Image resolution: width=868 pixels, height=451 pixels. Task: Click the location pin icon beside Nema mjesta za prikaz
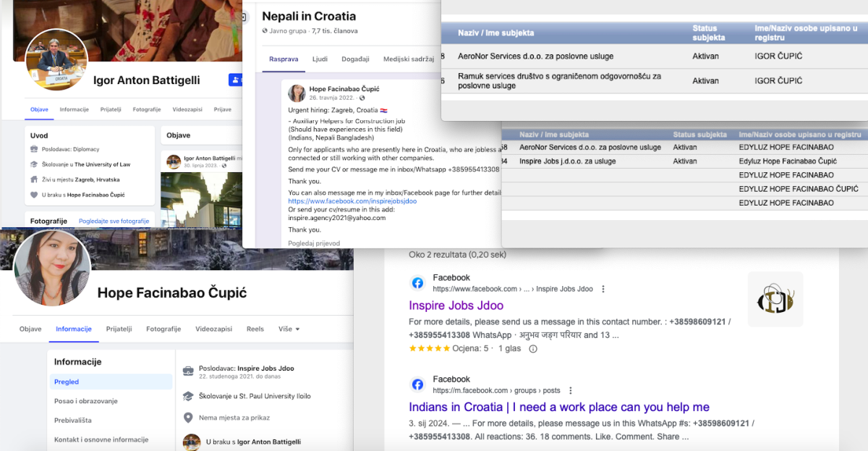point(188,417)
